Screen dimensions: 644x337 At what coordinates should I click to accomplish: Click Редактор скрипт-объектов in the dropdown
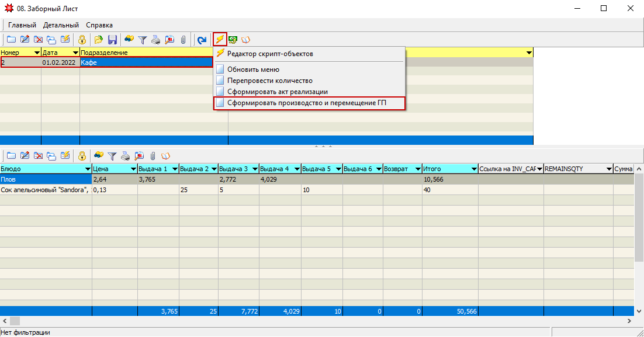[x=269, y=53]
